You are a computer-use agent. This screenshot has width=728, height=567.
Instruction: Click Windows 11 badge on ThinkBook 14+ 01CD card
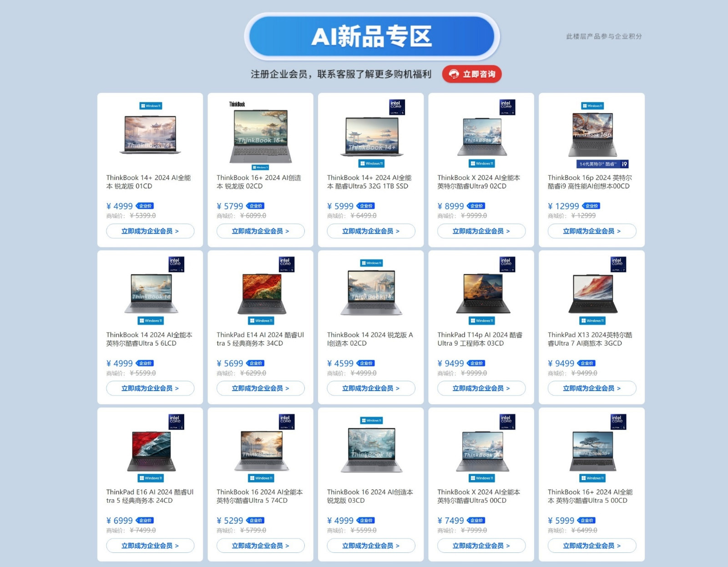151,106
